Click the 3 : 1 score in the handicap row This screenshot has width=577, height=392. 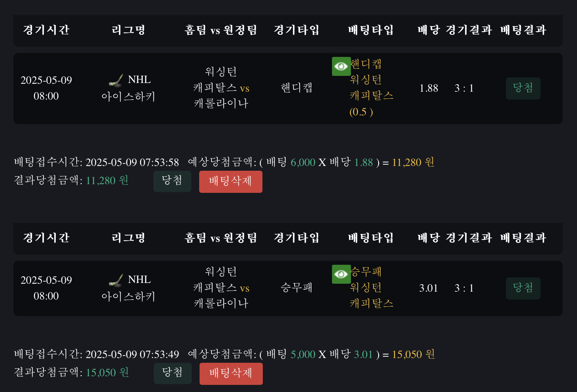464,88
